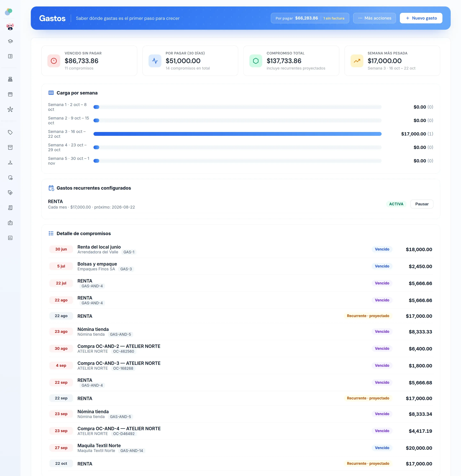
Task: Click the GAS-AND-14 reference tag
Action: [132, 451]
